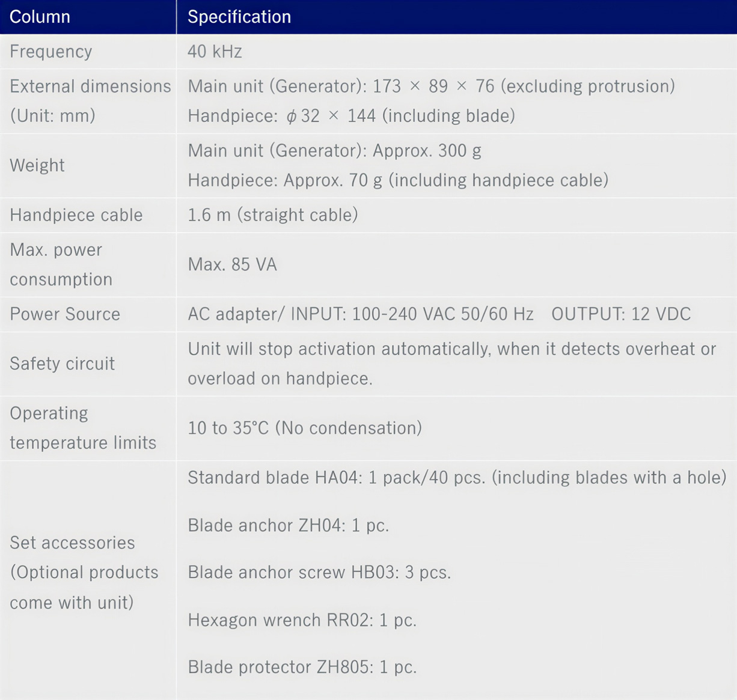Click the 1.6 m straight cable value
This screenshot has height=700, width=737.
click(273, 215)
